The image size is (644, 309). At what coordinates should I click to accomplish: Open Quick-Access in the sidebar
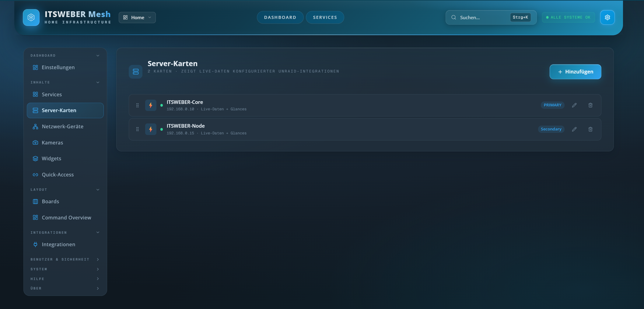click(65, 175)
